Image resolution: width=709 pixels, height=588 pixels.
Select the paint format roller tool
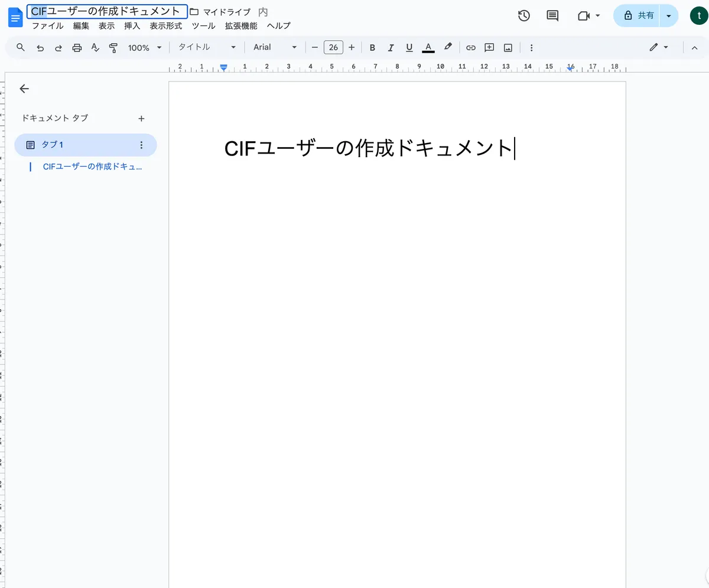coord(113,47)
